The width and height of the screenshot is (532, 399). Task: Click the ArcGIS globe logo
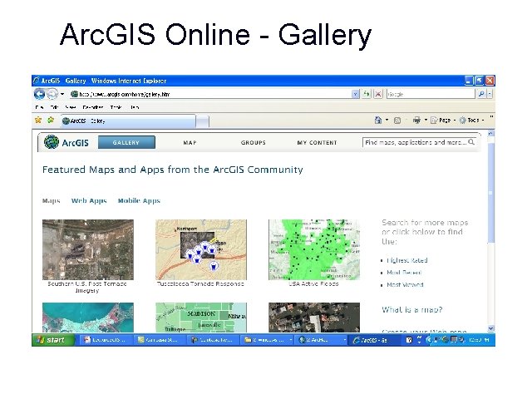point(52,142)
